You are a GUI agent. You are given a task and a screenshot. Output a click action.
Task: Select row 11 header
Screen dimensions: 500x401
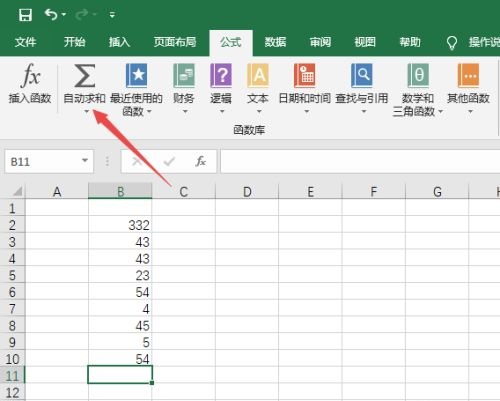[12, 376]
